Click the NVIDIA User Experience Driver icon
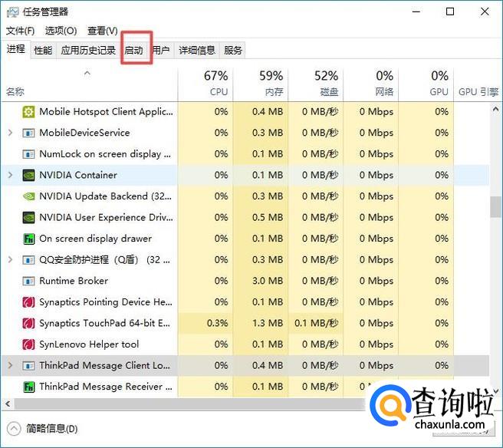Image resolution: width=503 pixels, height=448 pixels. tap(28, 218)
